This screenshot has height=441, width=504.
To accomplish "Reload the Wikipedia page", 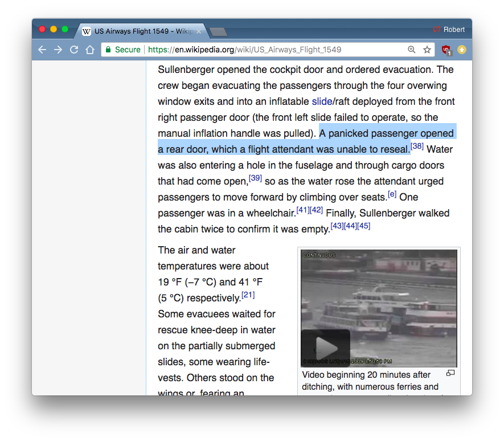I will click(x=74, y=50).
